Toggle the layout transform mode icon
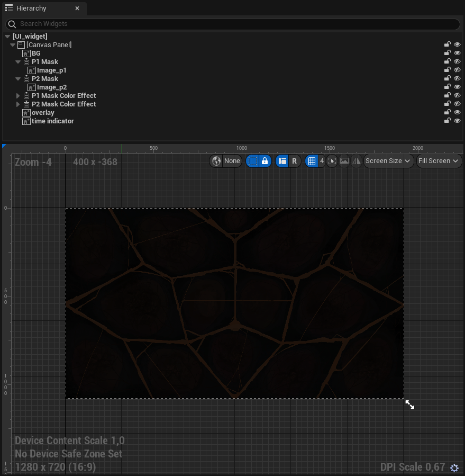The image size is (465, 476). click(282, 161)
